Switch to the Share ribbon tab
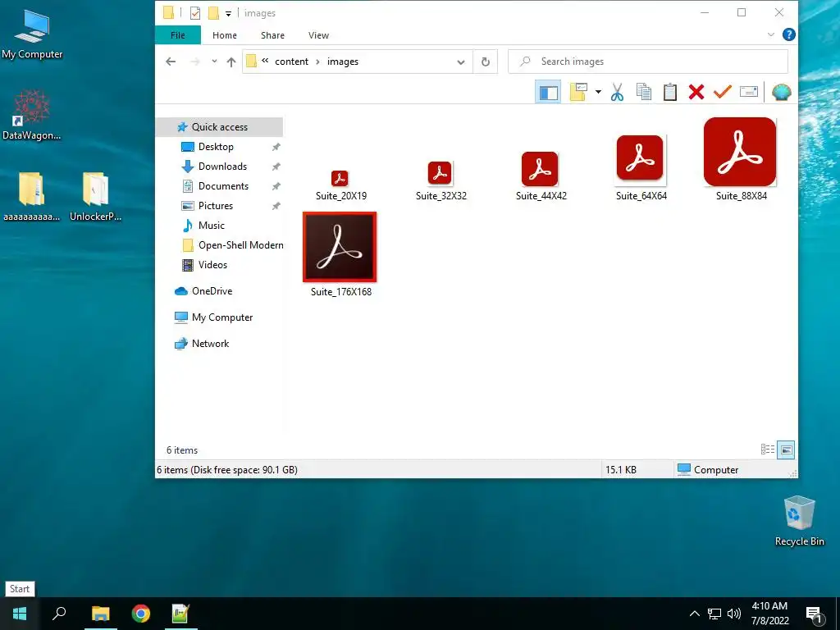This screenshot has width=840, height=630. coord(272,35)
